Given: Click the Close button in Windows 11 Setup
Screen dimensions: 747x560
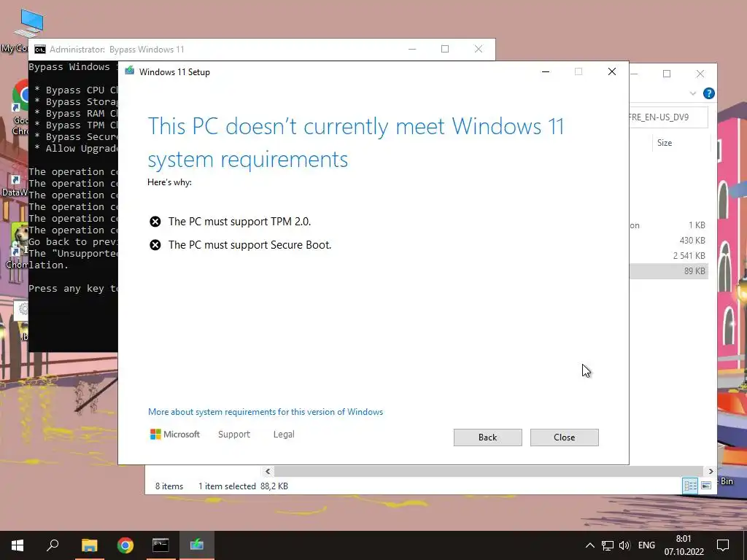Looking at the screenshot, I should pos(564,437).
